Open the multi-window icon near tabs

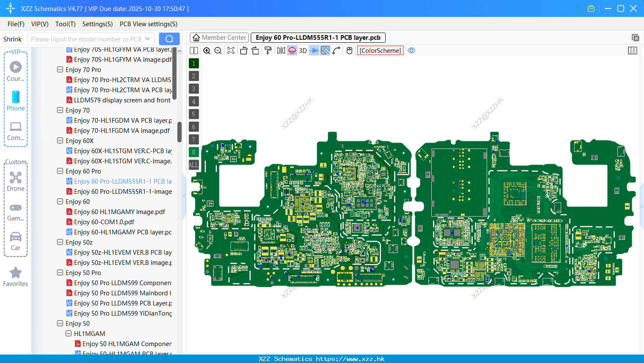click(x=635, y=38)
